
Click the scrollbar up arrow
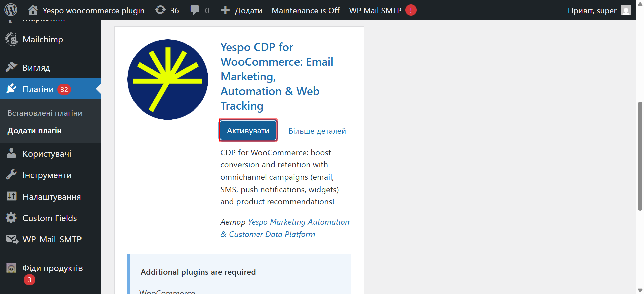point(640,4)
